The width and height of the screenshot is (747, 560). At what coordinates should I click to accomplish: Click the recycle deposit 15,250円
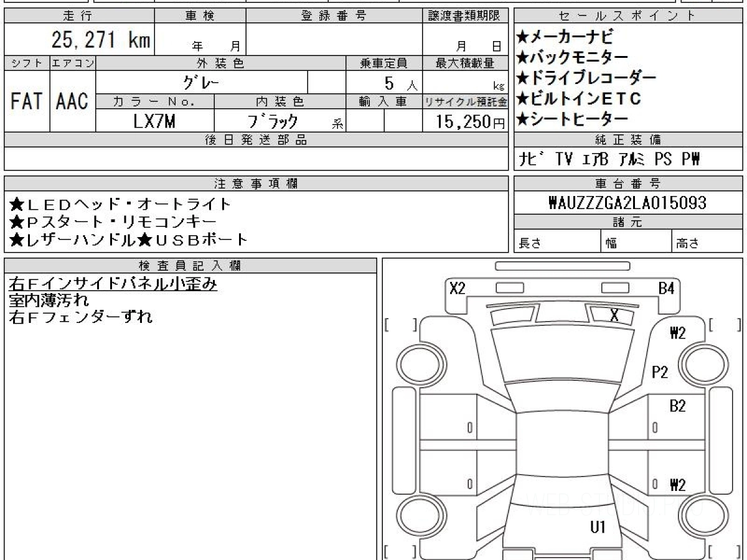coord(471,122)
